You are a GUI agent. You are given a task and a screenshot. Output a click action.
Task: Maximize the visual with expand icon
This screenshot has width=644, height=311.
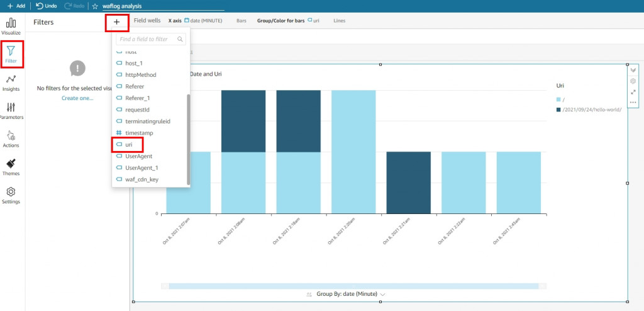(633, 92)
